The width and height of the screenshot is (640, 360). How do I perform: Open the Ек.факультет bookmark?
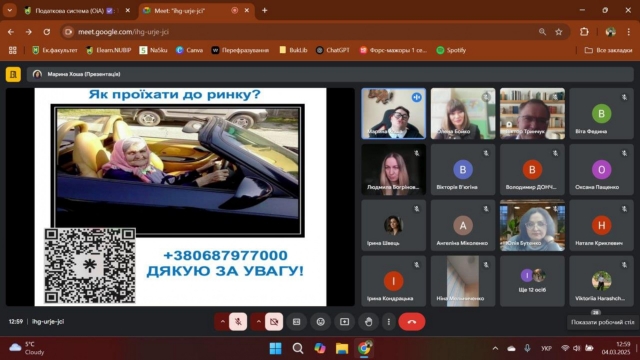tap(55, 50)
